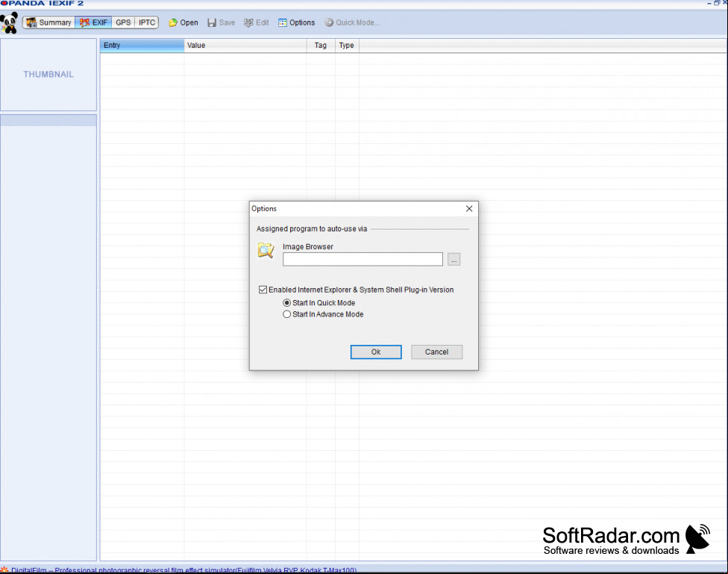Viewport: 728px width, 574px height.
Task: Open the IPTC tab
Action: pos(147,22)
